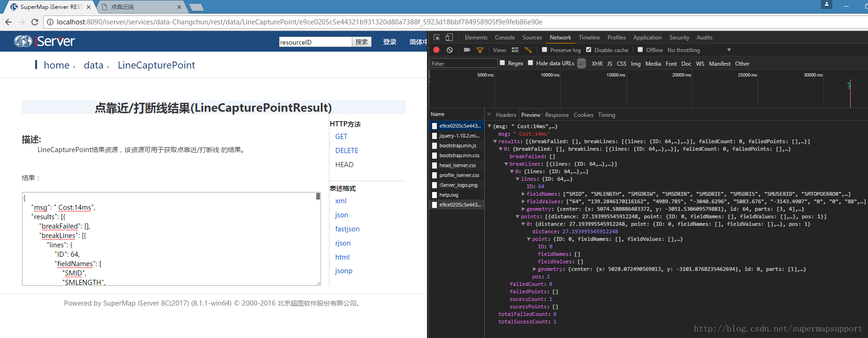Enable the Offline checkbox
This screenshot has height=338, width=868.
click(x=640, y=50)
